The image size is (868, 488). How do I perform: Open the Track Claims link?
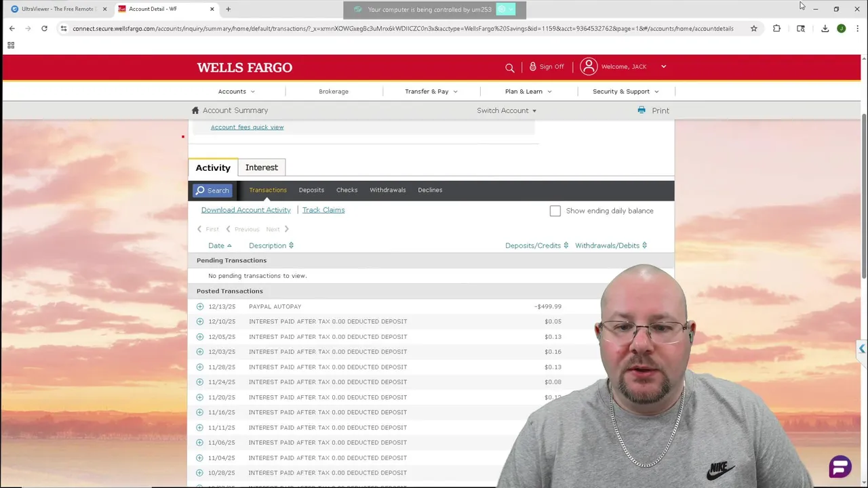(323, 210)
